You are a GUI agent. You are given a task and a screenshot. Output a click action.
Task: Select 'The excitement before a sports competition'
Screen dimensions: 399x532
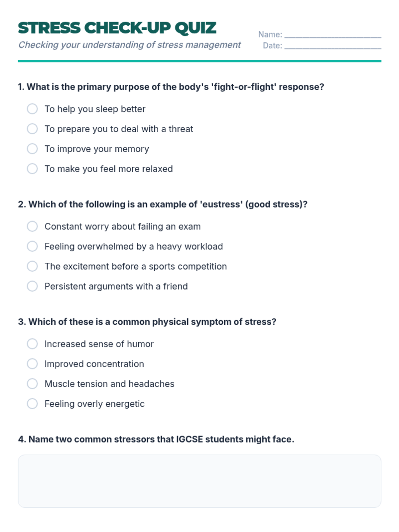click(32, 266)
